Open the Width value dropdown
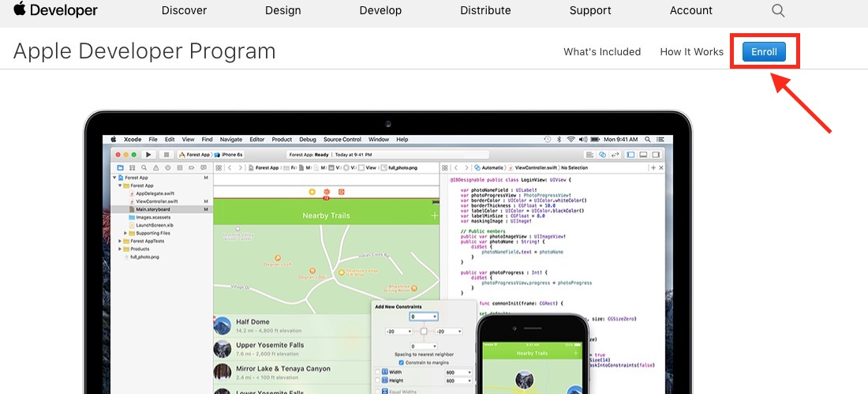This screenshot has height=394, width=868. tap(459, 373)
